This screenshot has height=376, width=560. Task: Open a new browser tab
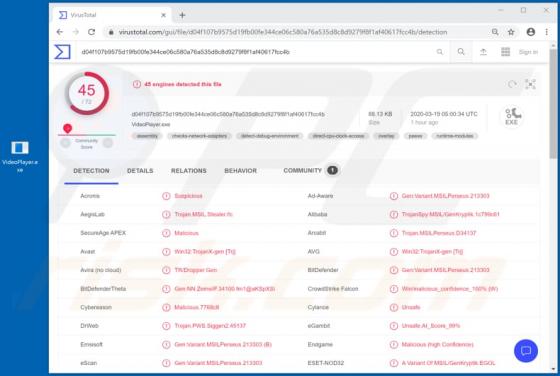point(182,15)
